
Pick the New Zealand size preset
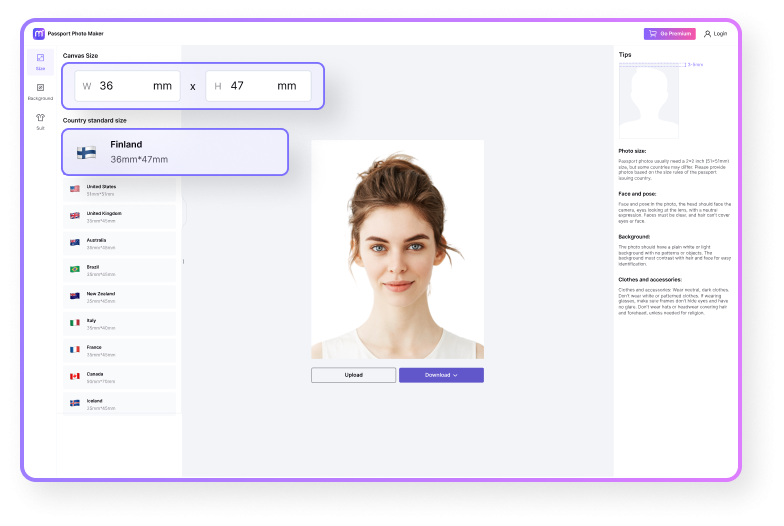pyautogui.click(x=118, y=296)
